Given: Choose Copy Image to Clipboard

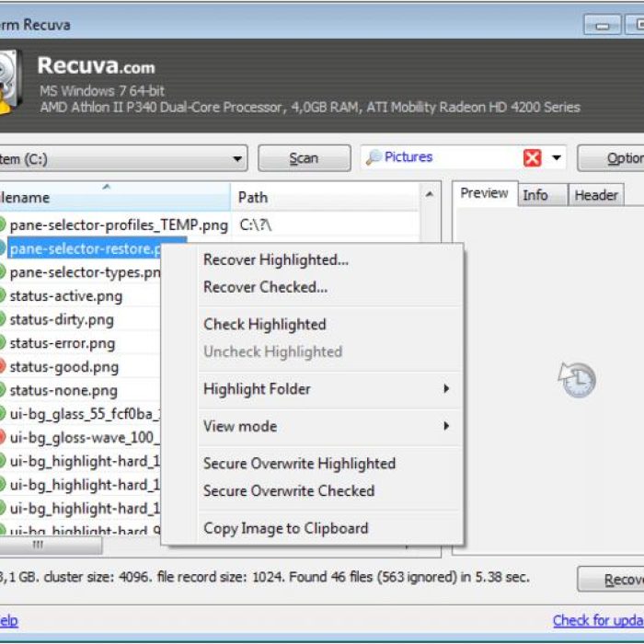Looking at the screenshot, I should pyautogui.click(x=285, y=528).
